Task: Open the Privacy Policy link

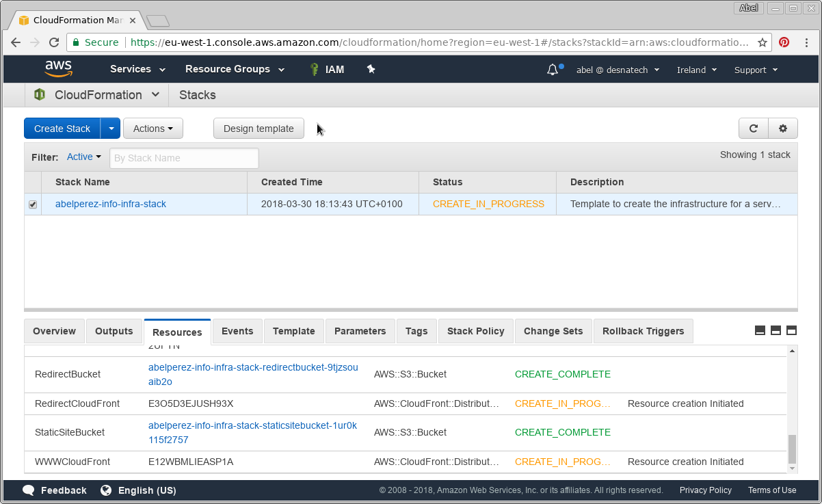Action: pyautogui.click(x=706, y=490)
